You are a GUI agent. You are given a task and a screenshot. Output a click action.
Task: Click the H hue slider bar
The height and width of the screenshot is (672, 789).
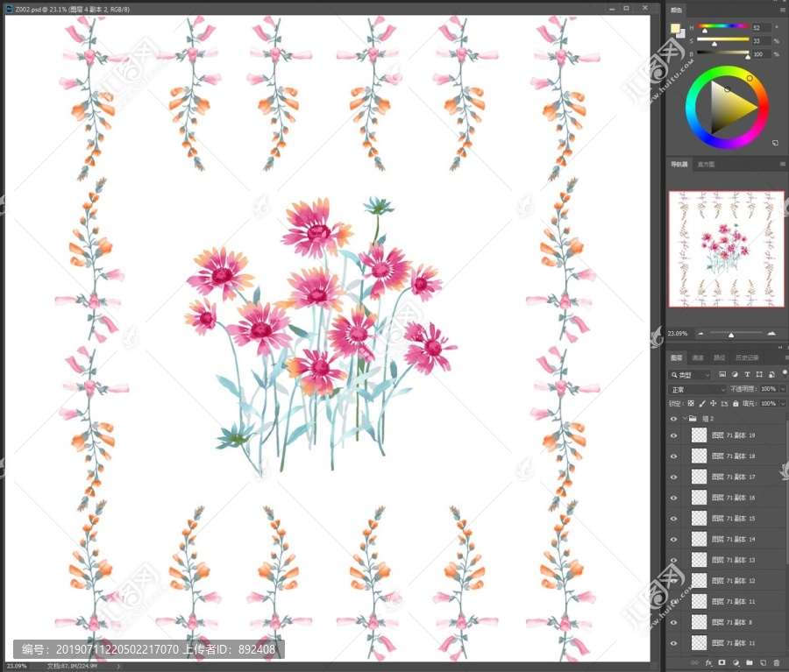point(722,25)
